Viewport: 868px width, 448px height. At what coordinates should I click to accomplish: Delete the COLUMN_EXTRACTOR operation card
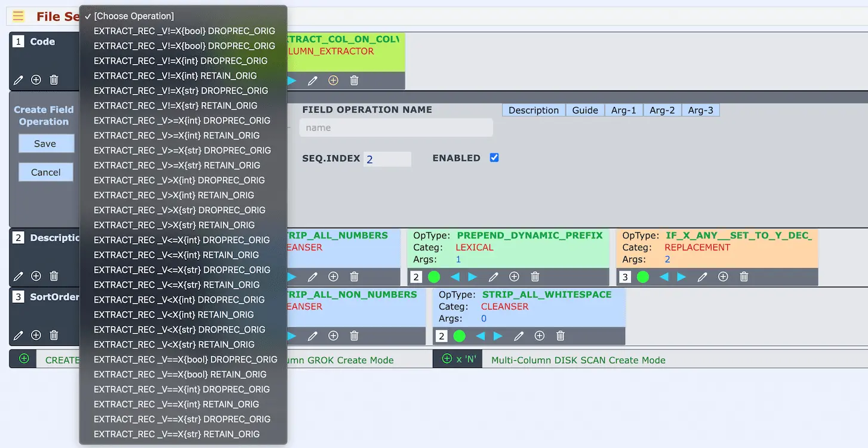pyautogui.click(x=354, y=80)
